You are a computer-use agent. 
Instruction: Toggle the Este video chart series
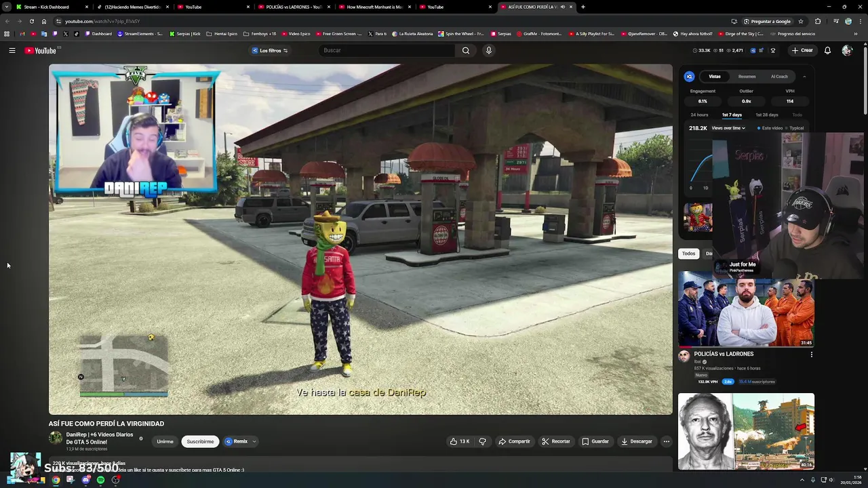[x=770, y=128]
